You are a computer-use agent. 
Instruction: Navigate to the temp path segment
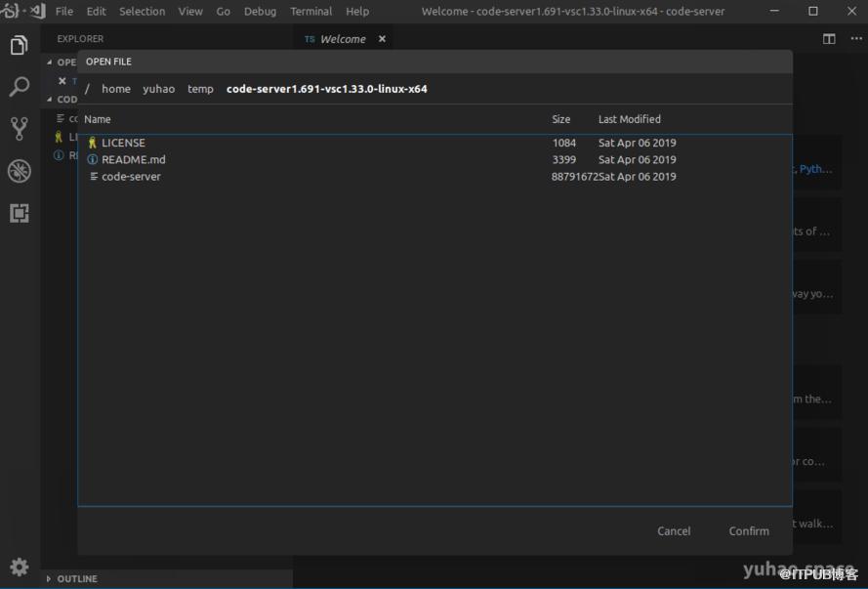coord(200,89)
